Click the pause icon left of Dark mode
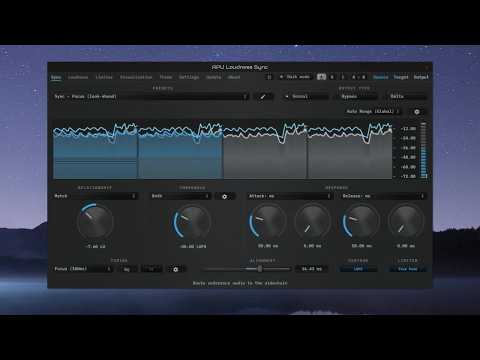Viewport: 480px width, 360px height. 269,77
